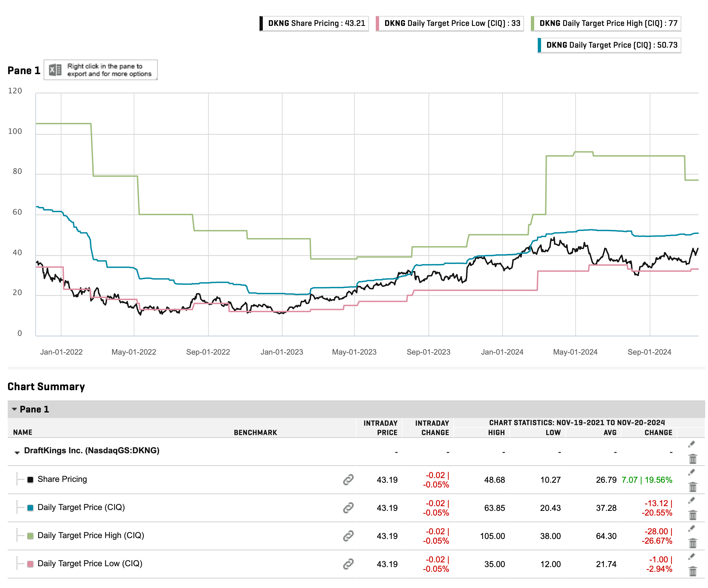Viewport: 708px width, 588px height.
Task: Collapse the DraftKings Inc. (NasdaqGS:DKNG) tree arrow
Action: (17, 452)
